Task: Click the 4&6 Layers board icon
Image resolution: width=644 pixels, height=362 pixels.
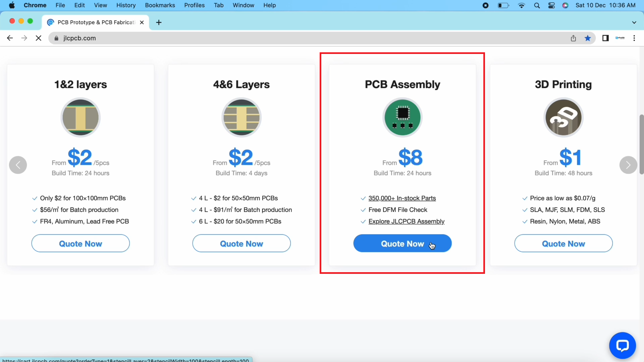Action: (241, 117)
